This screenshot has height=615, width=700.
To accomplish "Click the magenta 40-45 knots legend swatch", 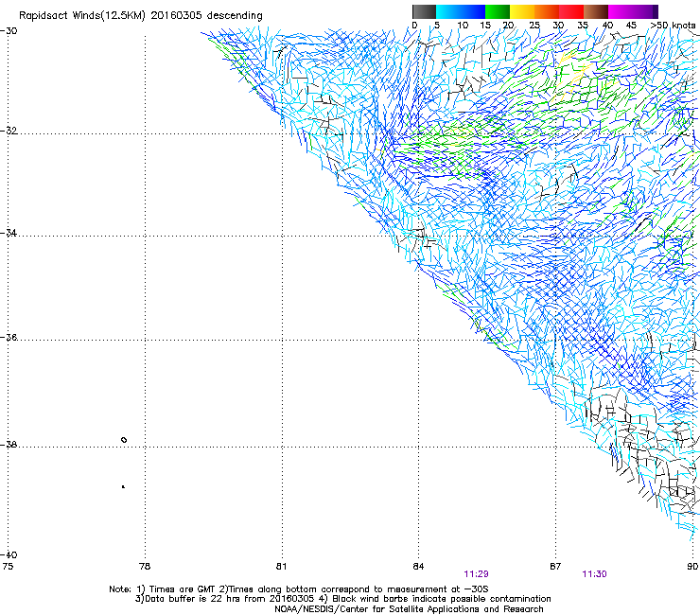I will coord(621,11).
